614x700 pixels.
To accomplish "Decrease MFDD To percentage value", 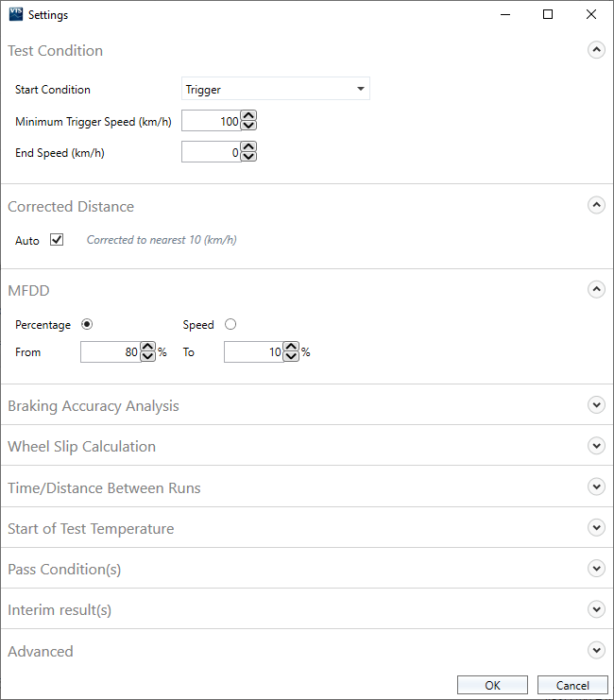I will click(x=291, y=357).
